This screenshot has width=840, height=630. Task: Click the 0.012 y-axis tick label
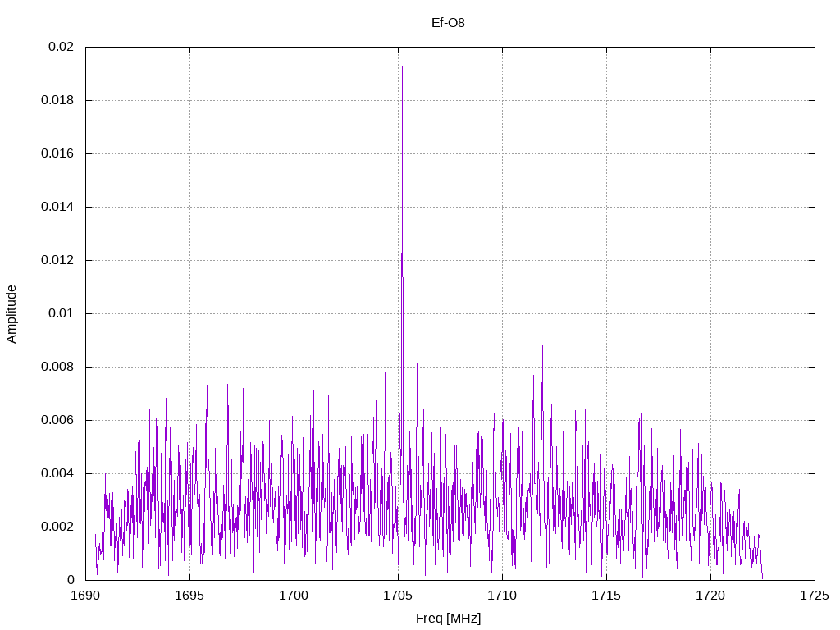(57, 260)
